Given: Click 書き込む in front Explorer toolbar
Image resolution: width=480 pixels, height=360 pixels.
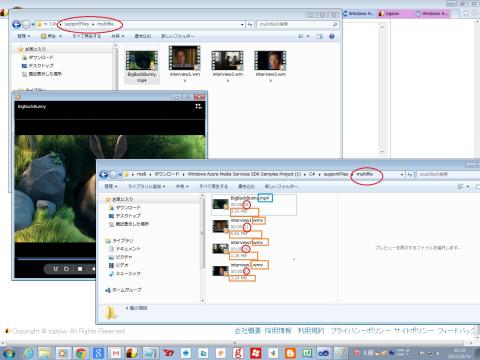Looking at the screenshot, I should 246,186.
